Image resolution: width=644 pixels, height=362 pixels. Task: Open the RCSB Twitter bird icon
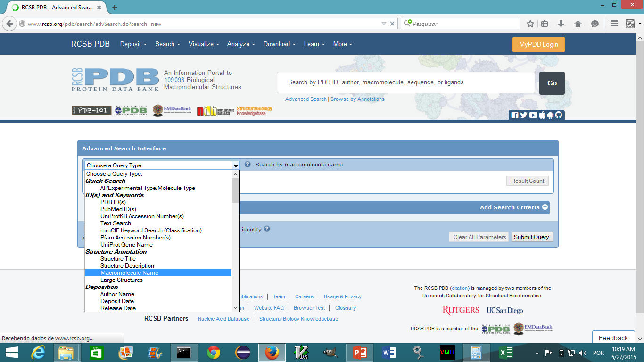coord(524,115)
